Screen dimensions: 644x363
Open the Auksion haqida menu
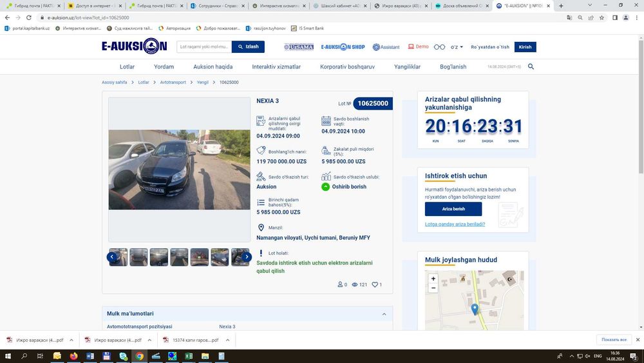point(213,66)
